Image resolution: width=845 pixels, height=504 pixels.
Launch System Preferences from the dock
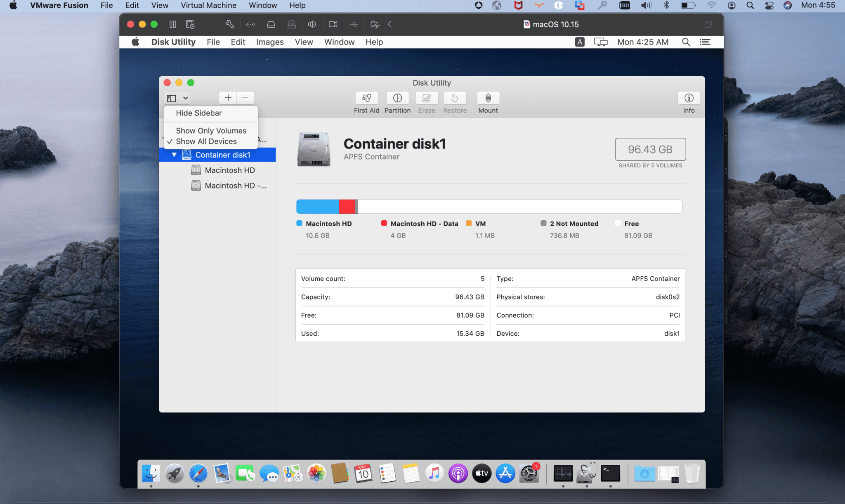[x=529, y=473]
